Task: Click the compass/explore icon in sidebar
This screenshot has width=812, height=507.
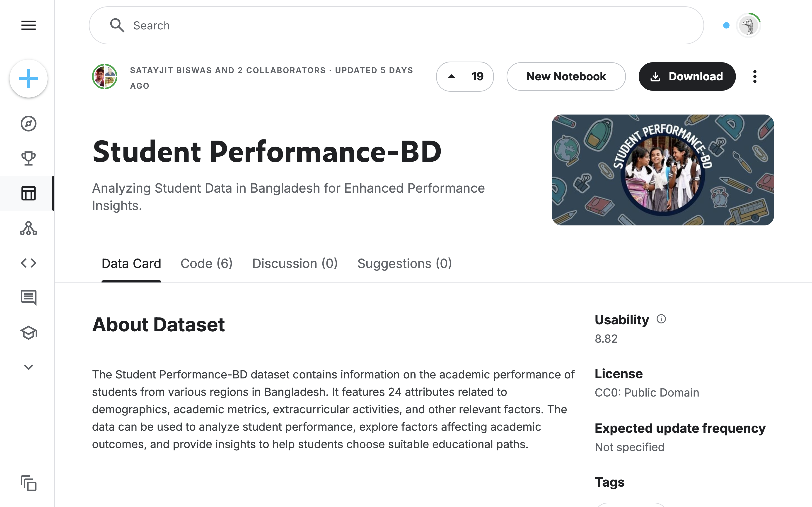Action: point(28,124)
